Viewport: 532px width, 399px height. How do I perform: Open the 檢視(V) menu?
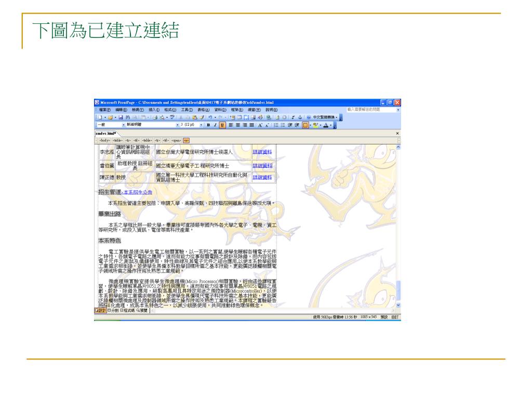point(138,110)
